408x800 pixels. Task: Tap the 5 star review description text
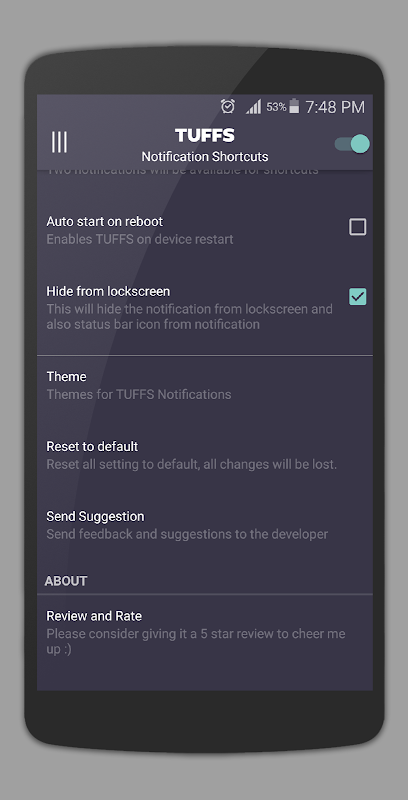click(196, 641)
